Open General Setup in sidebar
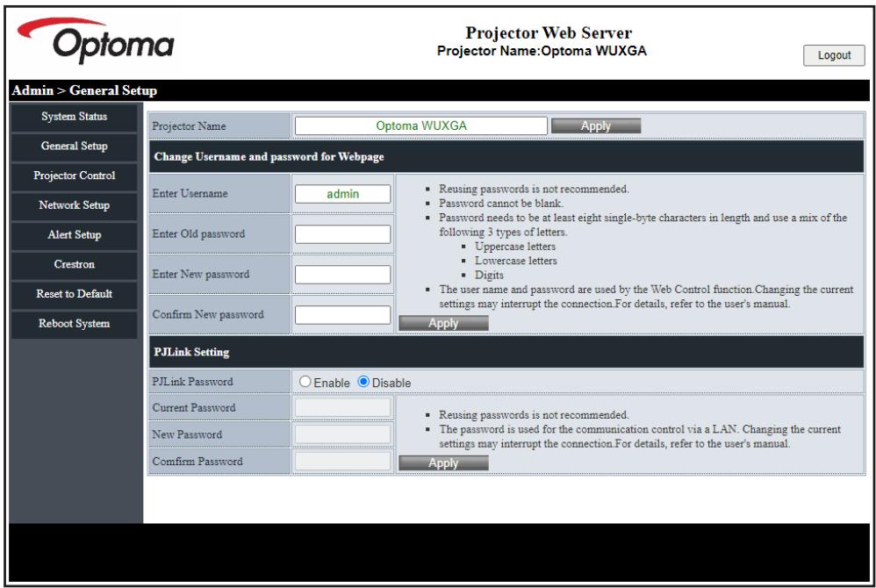 click(x=74, y=147)
